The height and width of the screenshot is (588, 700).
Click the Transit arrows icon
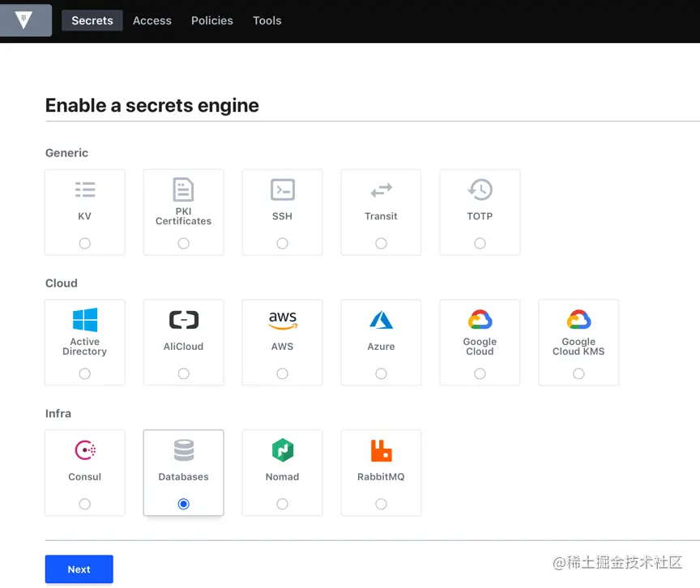tap(382, 190)
